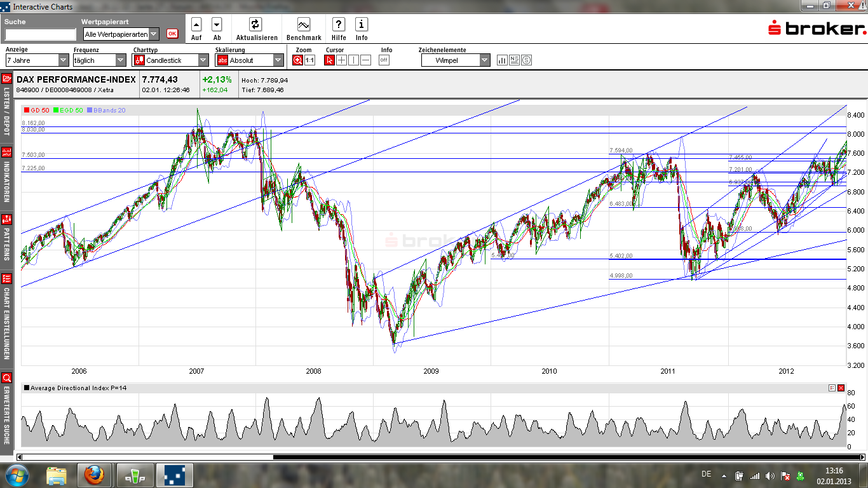Viewport: 868px width, 488px height.
Task: Open the Zeichenelemente dropdown showing Wimpel
Action: coord(484,60)
